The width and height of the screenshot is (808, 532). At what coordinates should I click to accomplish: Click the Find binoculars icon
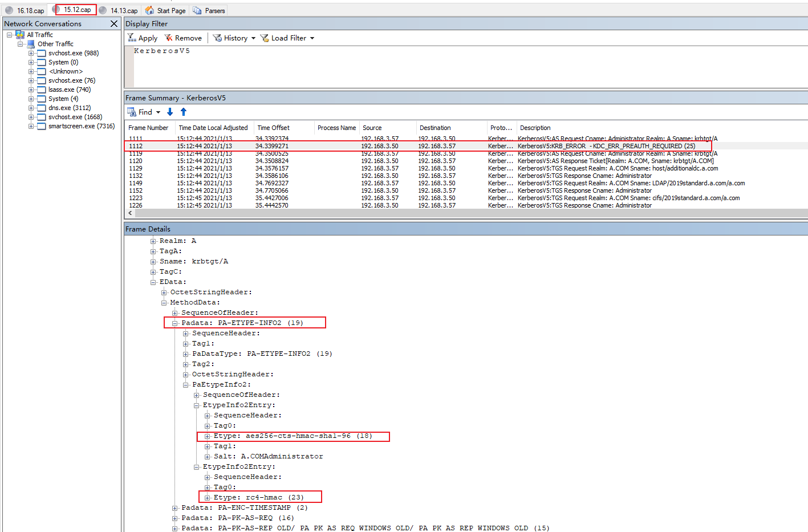pyautogui.click(x=132, y=112)
